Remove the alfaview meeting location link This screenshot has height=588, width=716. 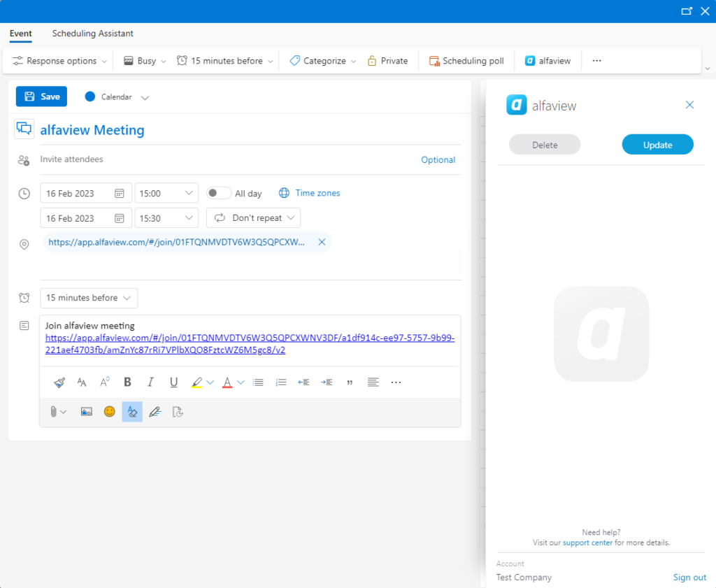tap(322, 241)
